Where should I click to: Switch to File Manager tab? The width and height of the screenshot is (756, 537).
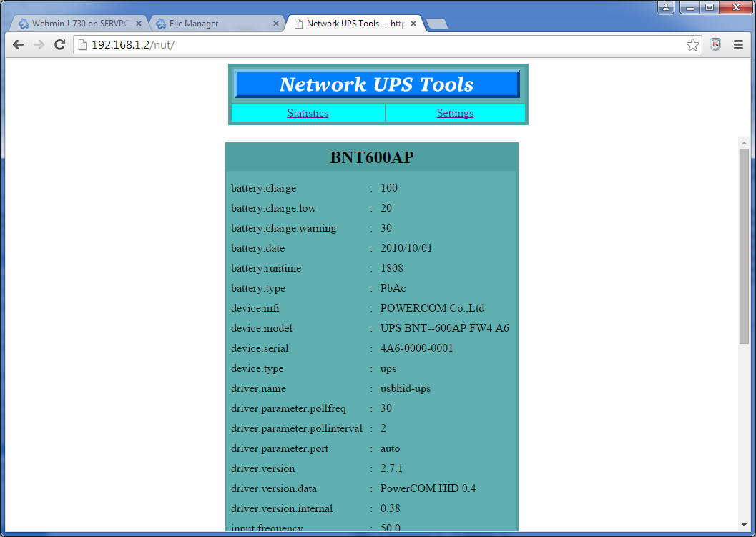point(215,23)
